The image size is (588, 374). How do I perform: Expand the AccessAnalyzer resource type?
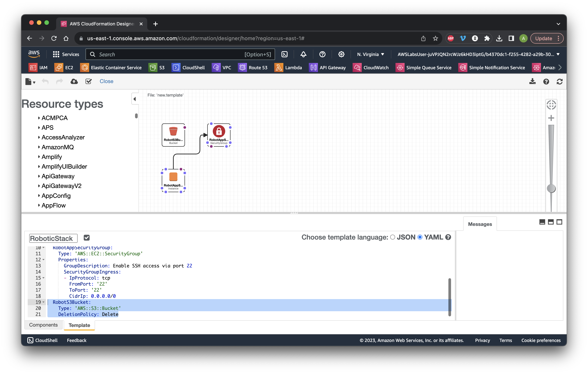click(x=39, y=137)
